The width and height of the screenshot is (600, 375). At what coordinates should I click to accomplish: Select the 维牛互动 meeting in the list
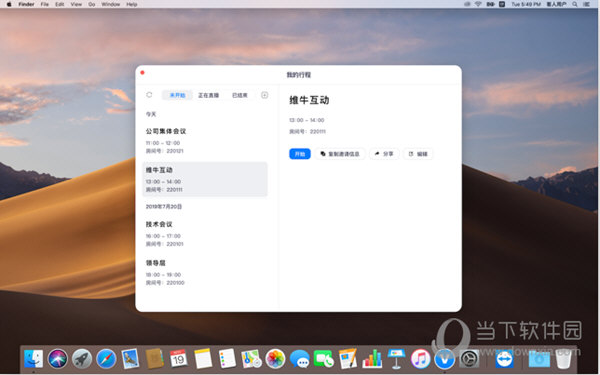tap(205, 179)
